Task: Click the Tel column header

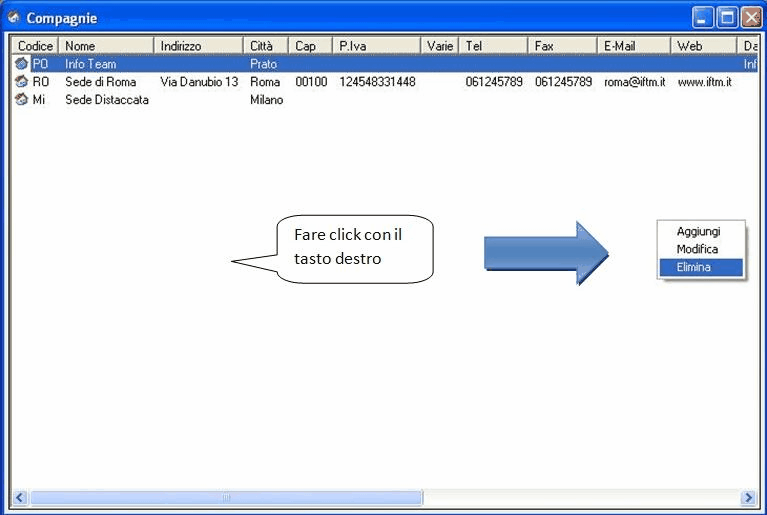Action: click(494, 46)
